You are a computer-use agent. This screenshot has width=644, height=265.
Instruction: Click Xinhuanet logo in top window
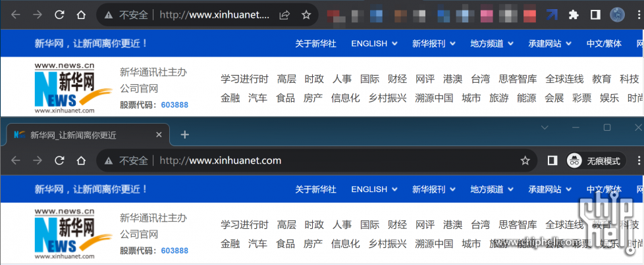[x=73, y=87]
